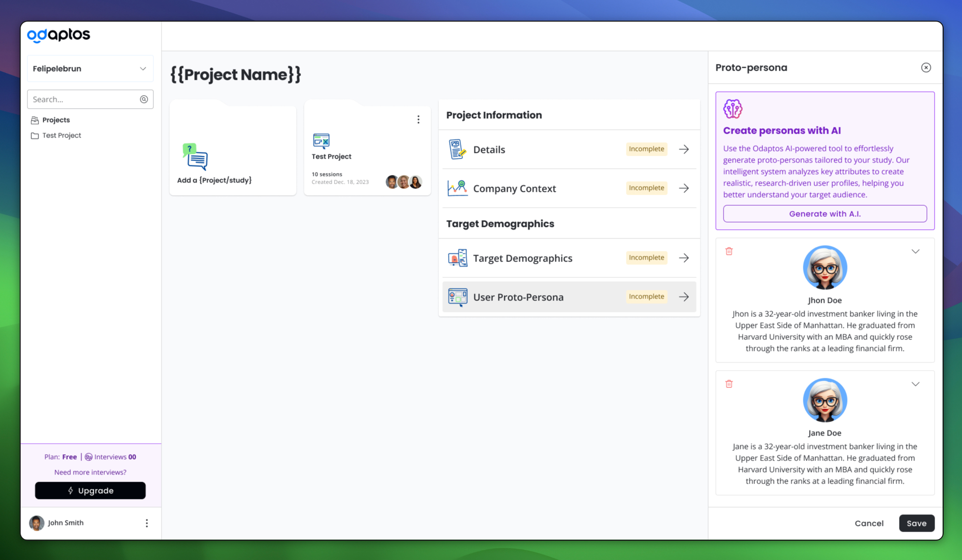The width and height of the screenshot is (962, 560).
Task: Delete the Jane Doe persona
Action: coord(729,384)
